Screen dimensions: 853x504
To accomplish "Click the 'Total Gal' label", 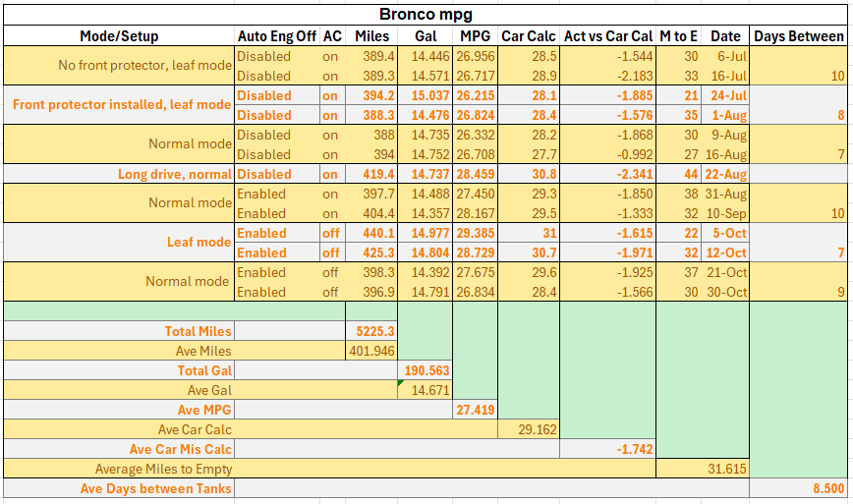I will 119,370.
